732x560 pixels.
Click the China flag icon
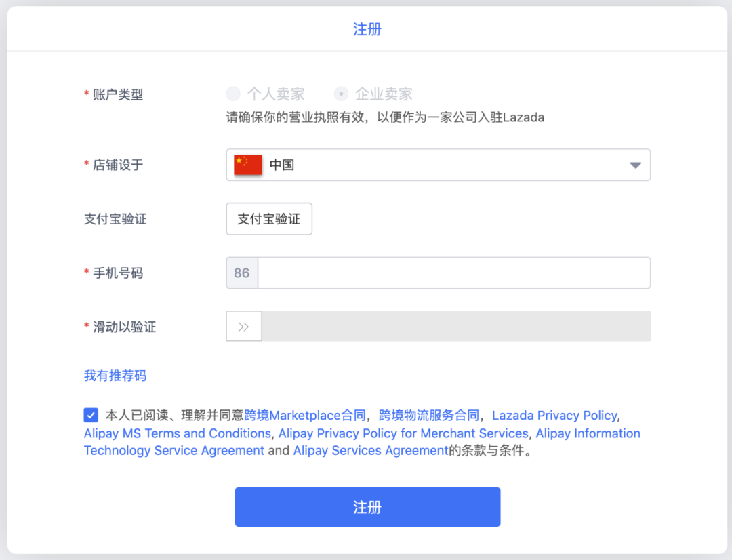[247, 164]
